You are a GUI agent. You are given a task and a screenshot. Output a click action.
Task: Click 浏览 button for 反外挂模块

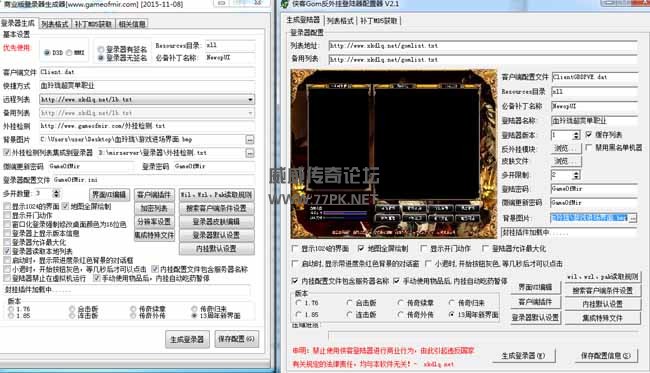[x=566, y=148]
